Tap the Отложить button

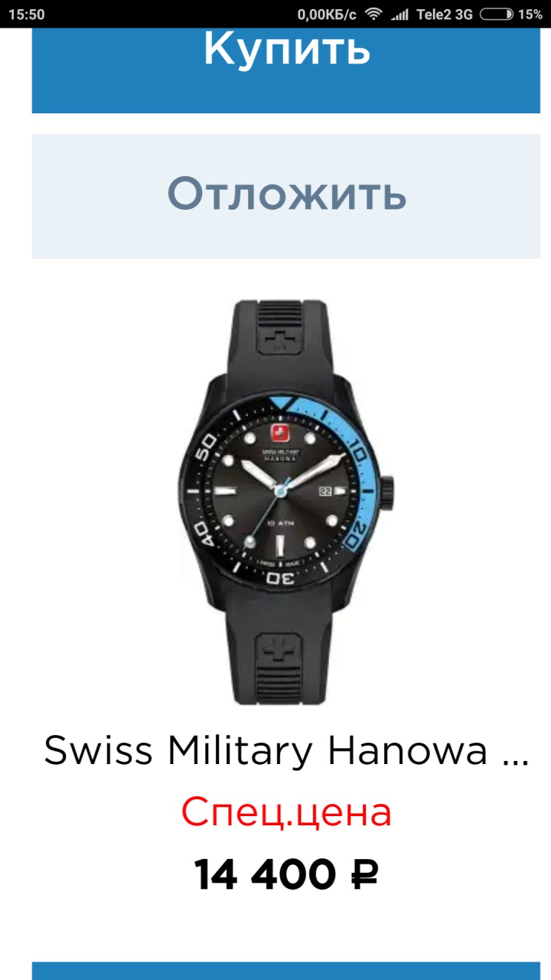286,196
